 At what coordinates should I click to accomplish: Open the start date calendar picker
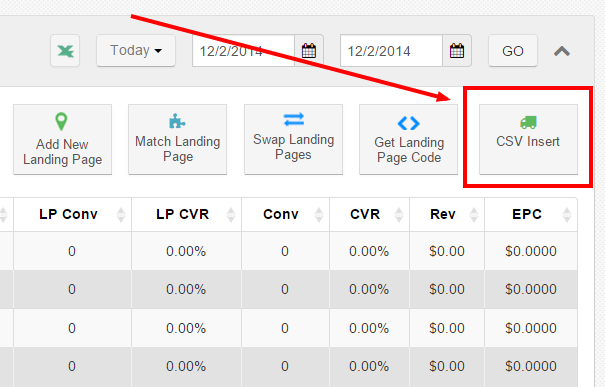pos(309,51)
